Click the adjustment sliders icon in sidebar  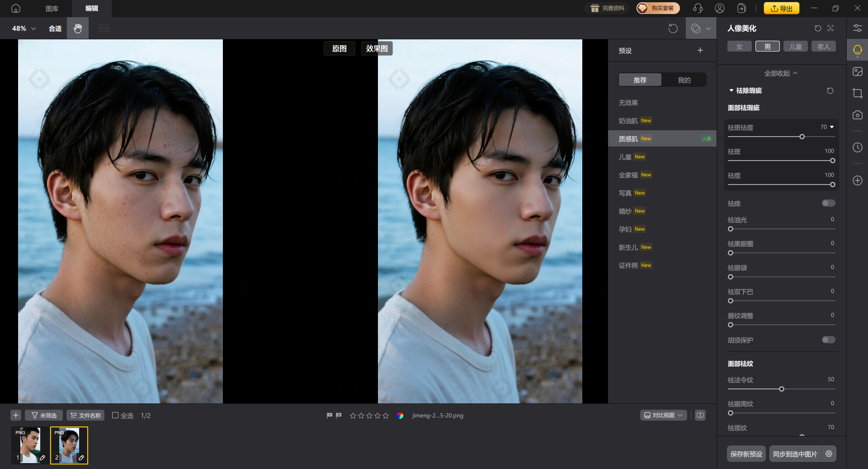point(857,28)
